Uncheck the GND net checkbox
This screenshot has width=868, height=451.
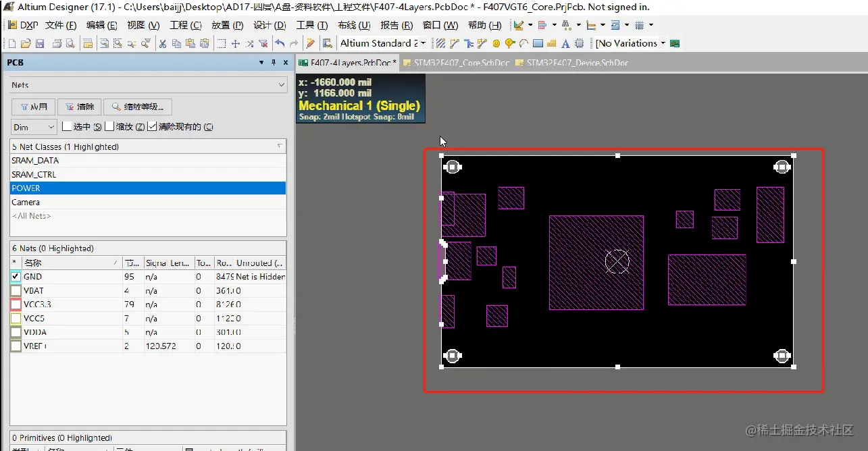point(16,277)
